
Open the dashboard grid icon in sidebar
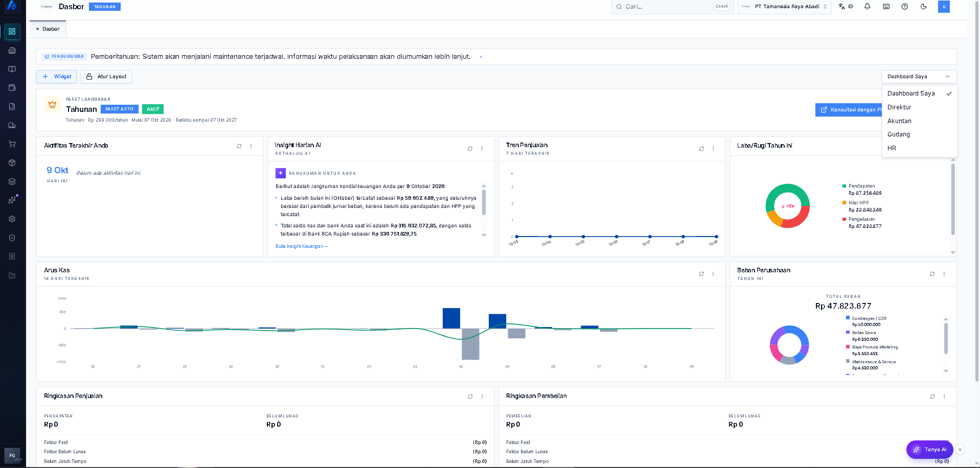[12, 32]
